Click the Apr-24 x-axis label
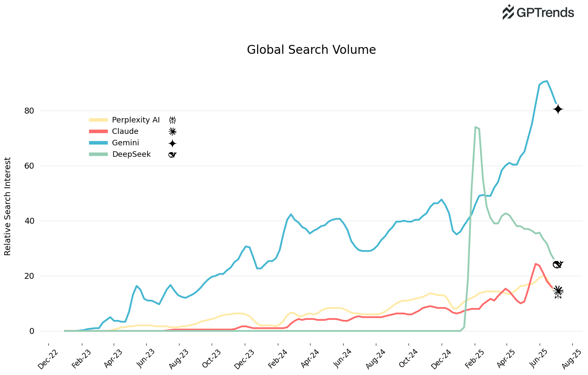This screenshot has height=375, width=588. [x=310, y=359]
